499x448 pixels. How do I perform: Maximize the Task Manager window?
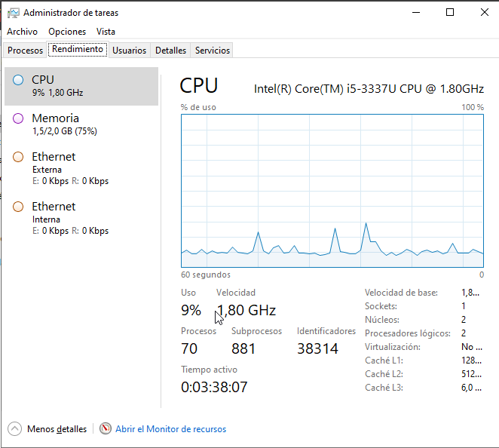(x=450, y=12)
